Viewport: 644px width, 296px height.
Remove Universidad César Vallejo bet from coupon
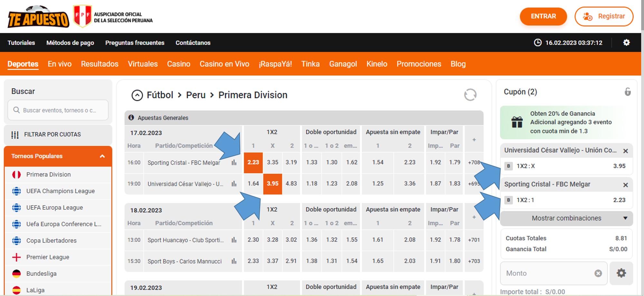625,151
